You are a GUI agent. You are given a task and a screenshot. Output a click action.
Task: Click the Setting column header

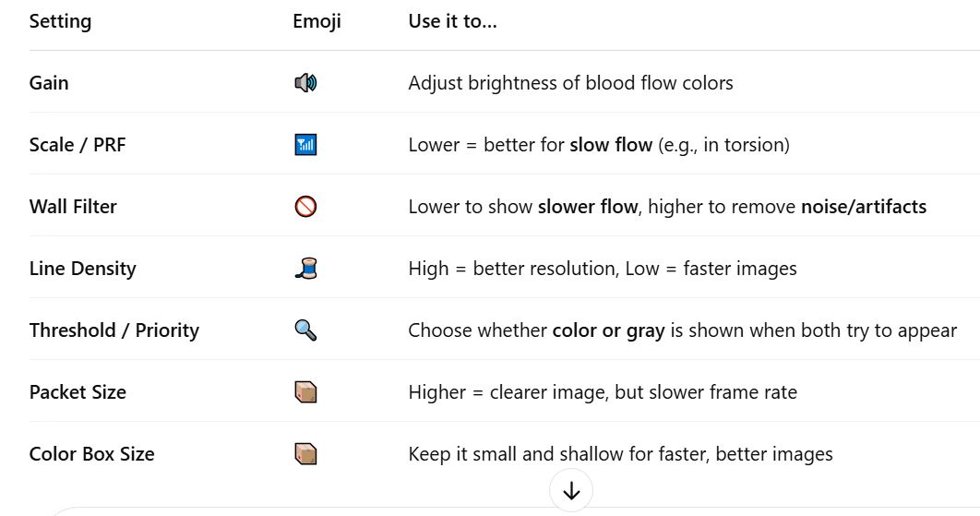[x=60, y=21]
